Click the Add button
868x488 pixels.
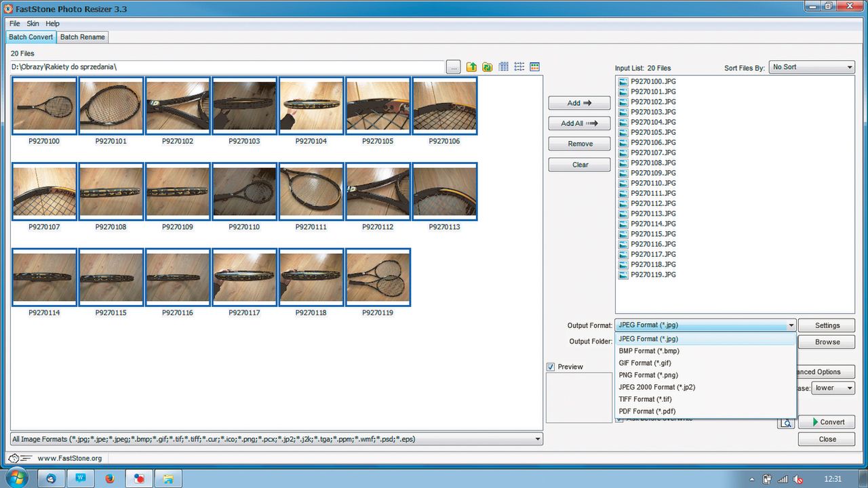(x=579, y=103)
